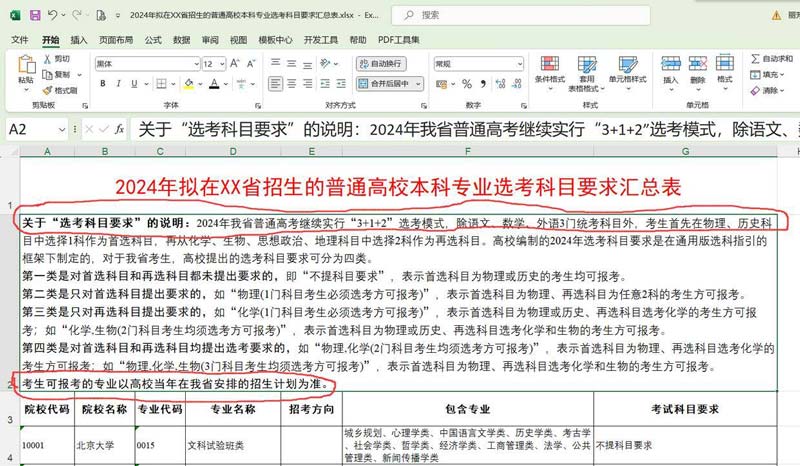
Task: Toggle Merge & Center (合并后居中)
Action: coord(385,83)
